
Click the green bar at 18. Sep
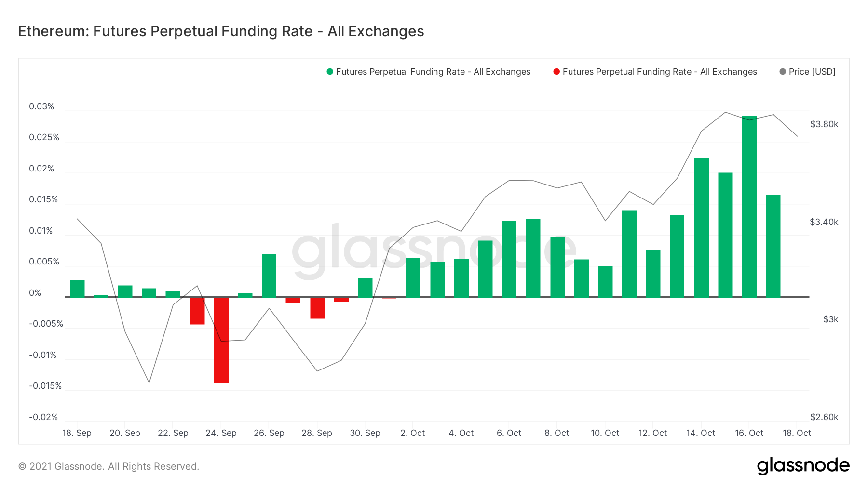point(77,289)
